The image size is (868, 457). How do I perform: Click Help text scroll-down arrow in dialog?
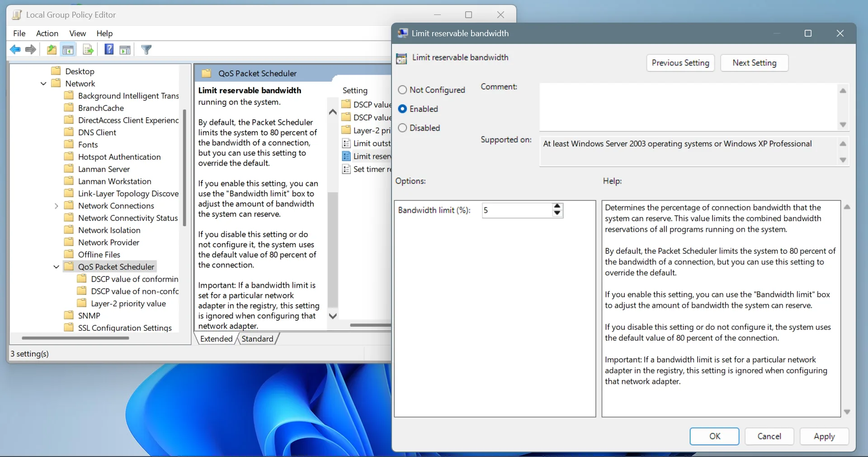(847, 412)
